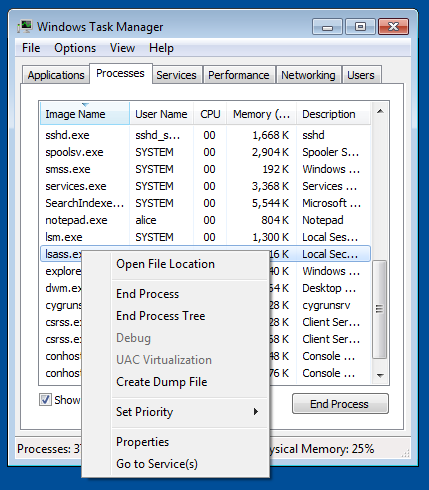
Task: Sort by Image Name column header
Action: click(85, 114)
